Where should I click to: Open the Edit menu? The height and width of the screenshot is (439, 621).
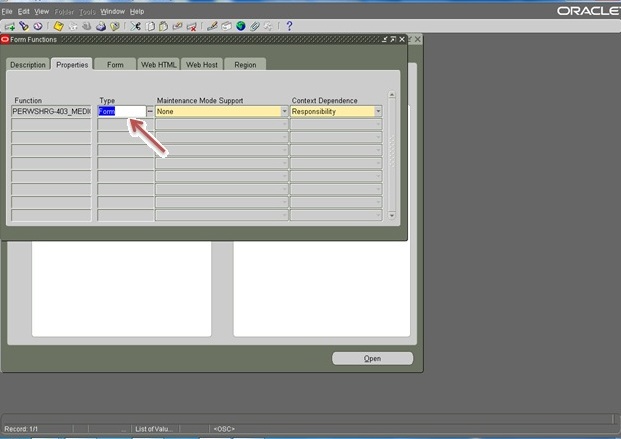pyautogui.click(x=23, y=11)
